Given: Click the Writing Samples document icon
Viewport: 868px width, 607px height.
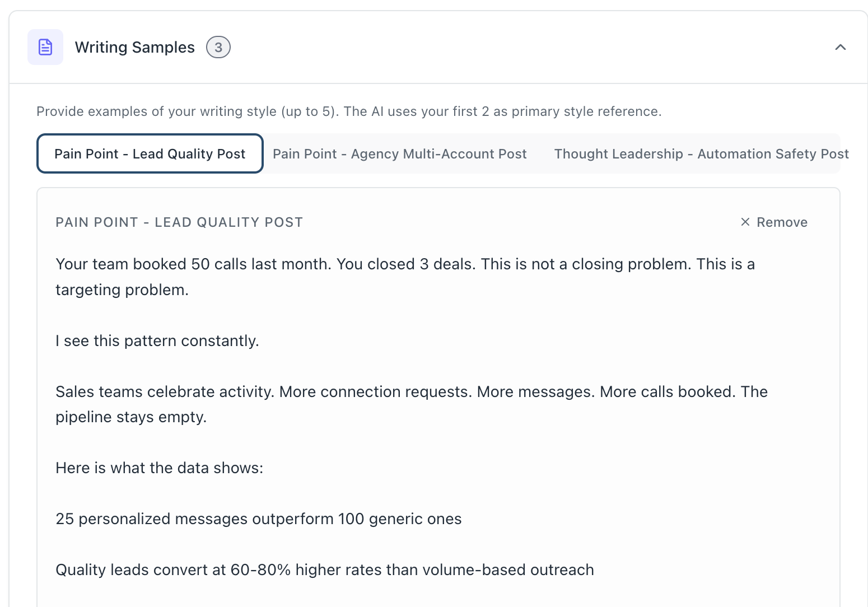Looking at the screenshot, I should (x=45, y=47).
